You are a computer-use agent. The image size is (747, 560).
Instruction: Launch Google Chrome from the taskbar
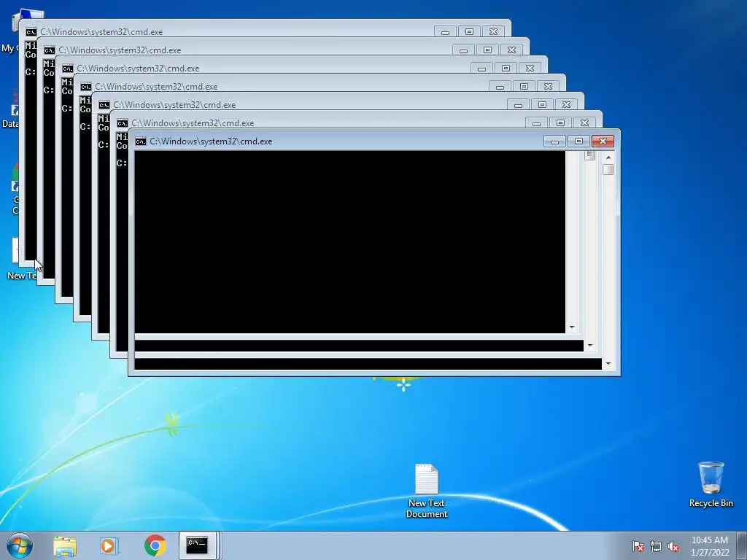coord(155,545)
